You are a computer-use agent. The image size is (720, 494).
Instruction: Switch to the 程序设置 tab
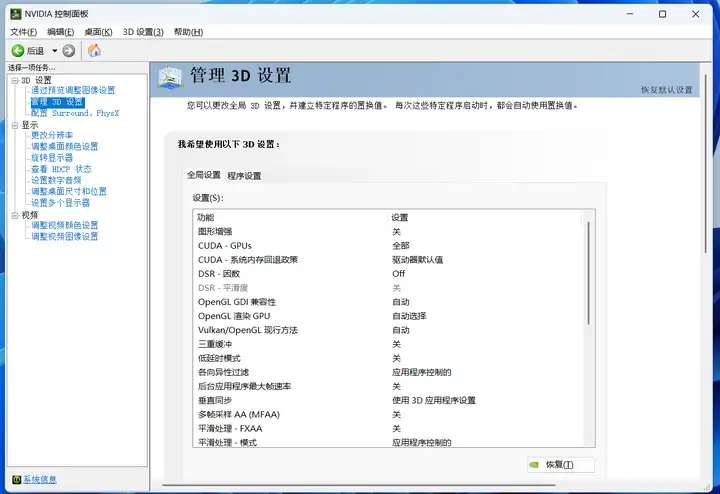click(x=244, y=175)
